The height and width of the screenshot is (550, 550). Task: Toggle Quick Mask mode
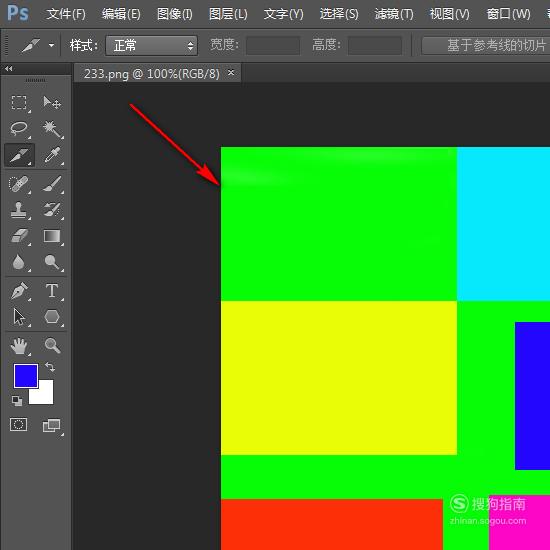[19, 424]
